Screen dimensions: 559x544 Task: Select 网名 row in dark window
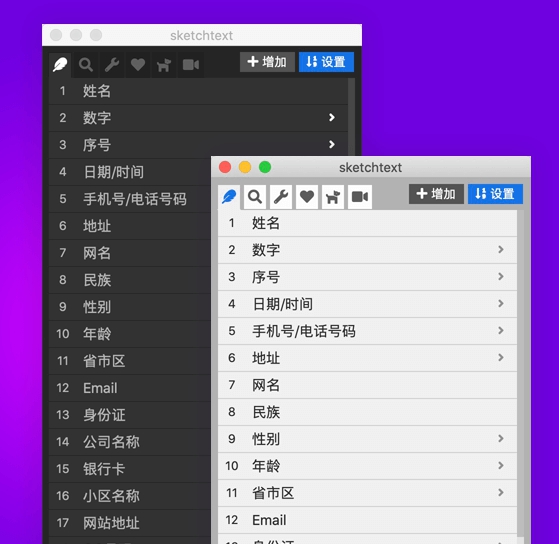130,253
